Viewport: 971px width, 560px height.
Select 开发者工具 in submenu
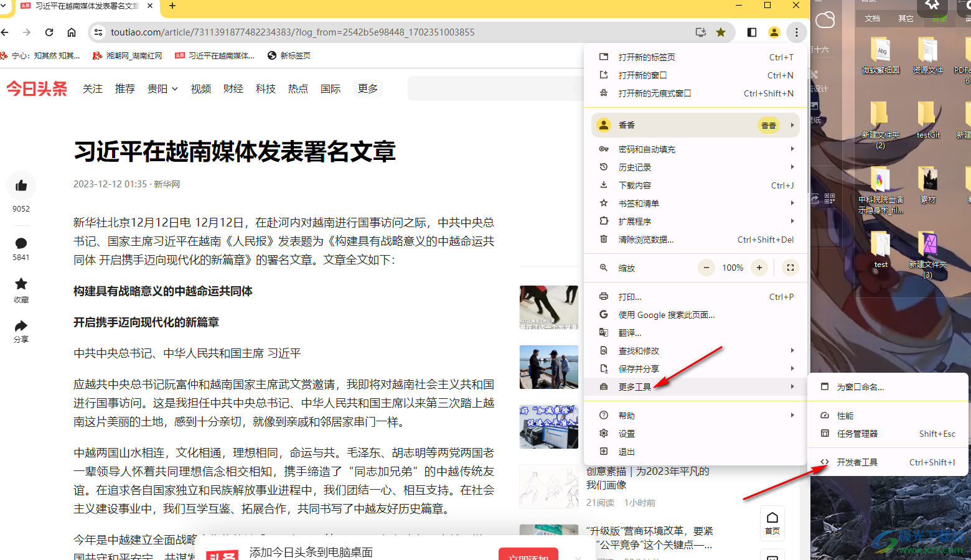(888, 462)
